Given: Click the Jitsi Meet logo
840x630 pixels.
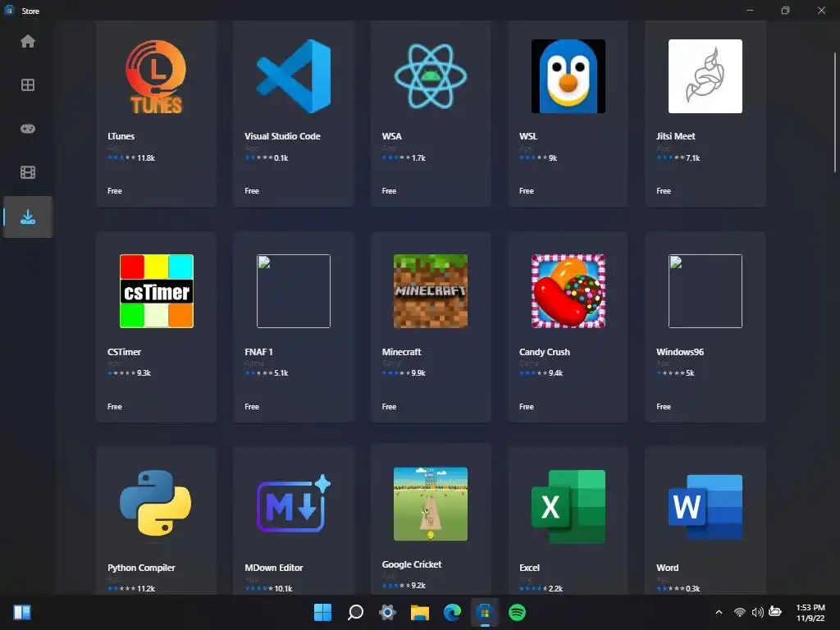Looking at the screenshot, I should (705, 76).
